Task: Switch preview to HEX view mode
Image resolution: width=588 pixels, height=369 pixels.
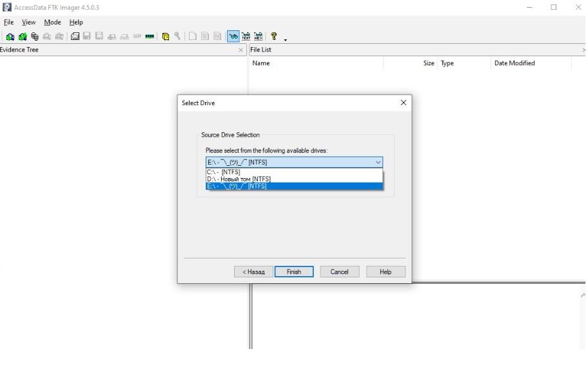Action: 259,36
